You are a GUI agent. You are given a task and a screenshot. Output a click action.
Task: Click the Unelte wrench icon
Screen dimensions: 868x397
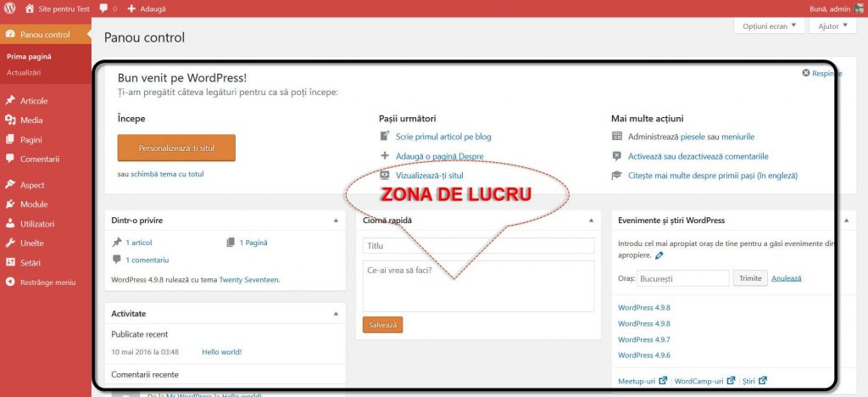coord(10,243)
